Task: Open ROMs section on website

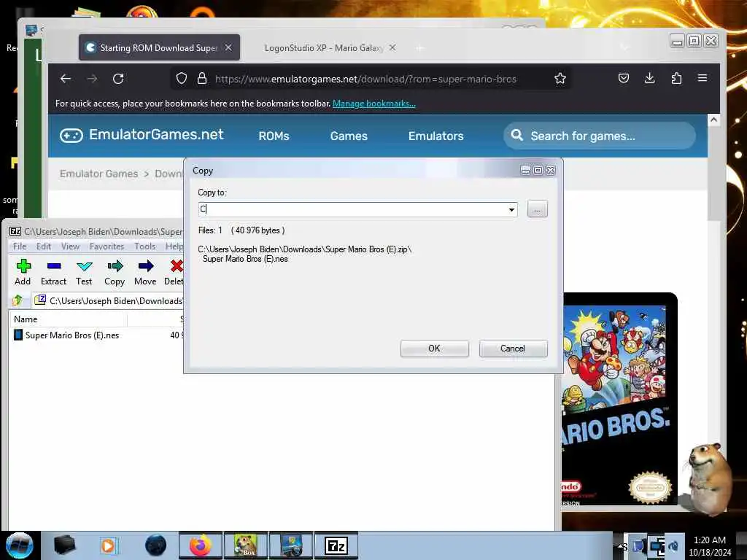Action: point(274,136)
